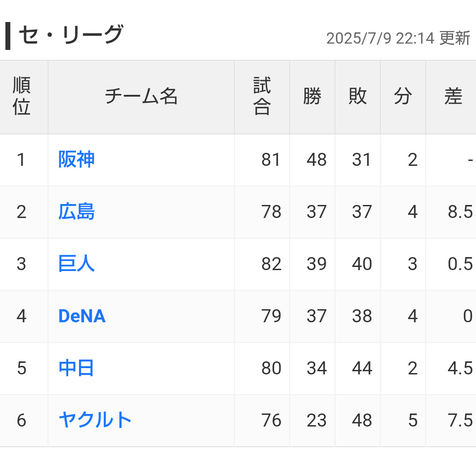
Task: Open the 中日 team page link
Action: click(76, 368)
